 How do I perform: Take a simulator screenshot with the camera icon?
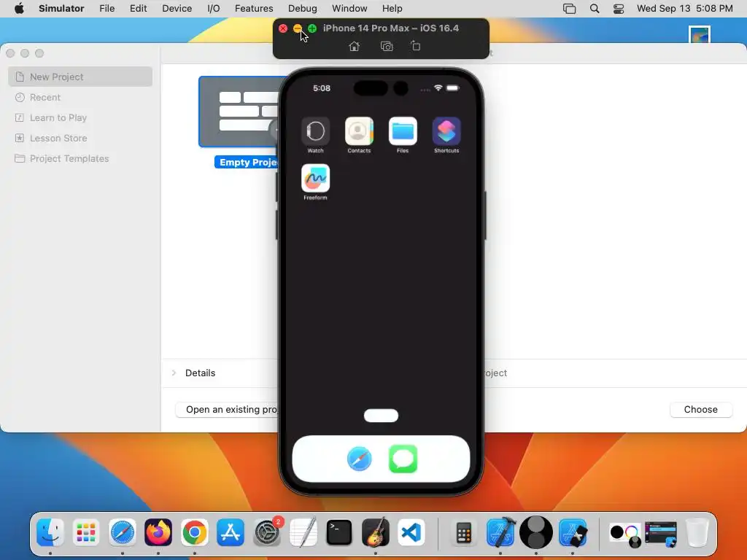[387, 46]
